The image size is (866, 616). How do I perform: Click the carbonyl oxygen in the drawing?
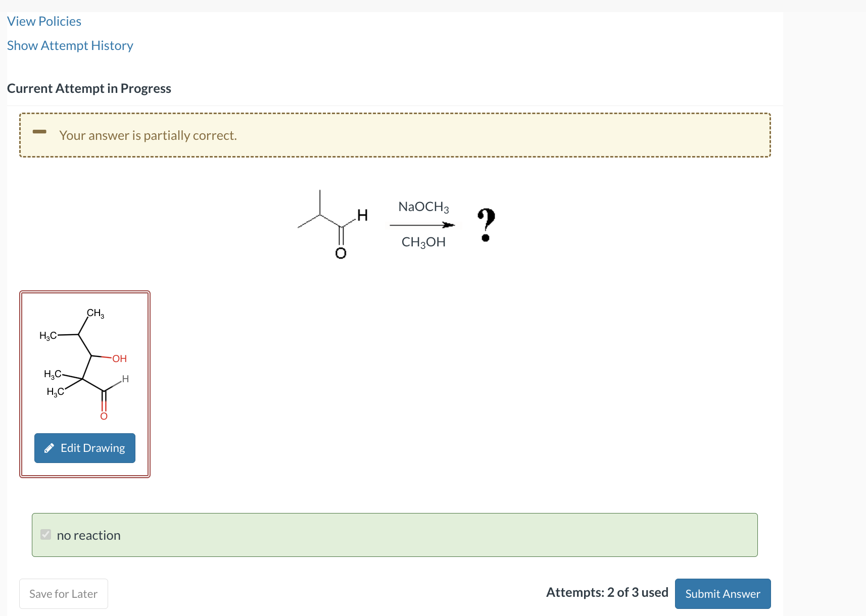[104, 416]
